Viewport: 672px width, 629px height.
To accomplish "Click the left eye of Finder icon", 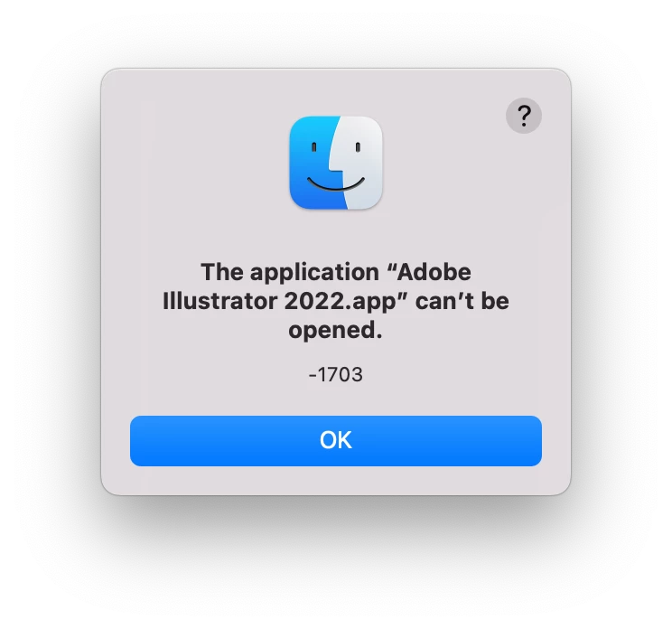I will 313,147.
